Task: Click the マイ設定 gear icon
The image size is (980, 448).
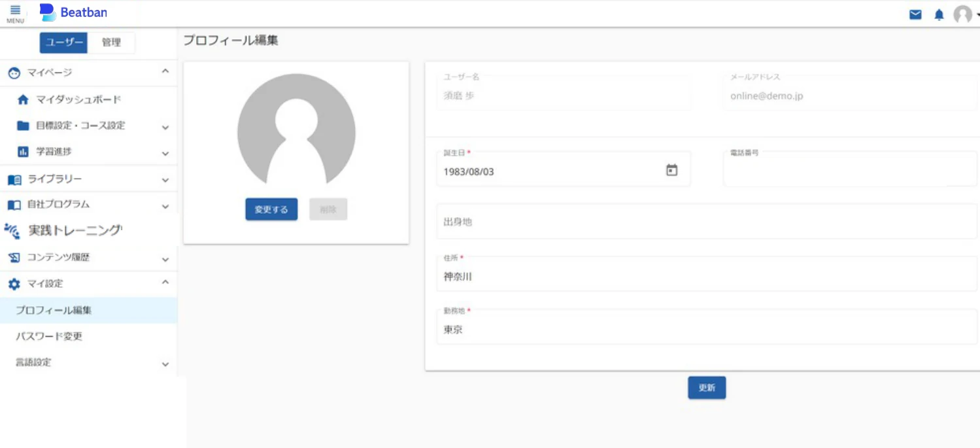Action: [x=14, y=284]
